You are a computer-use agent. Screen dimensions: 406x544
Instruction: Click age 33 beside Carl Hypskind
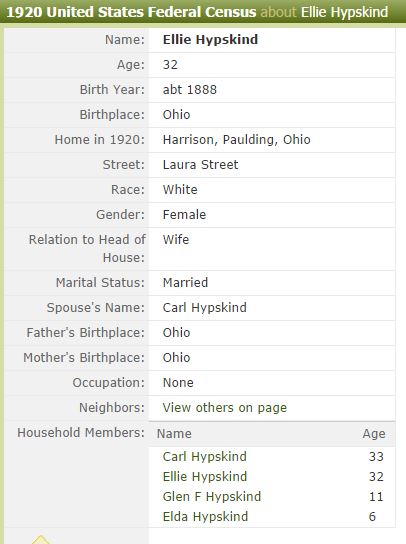point(376,457)
